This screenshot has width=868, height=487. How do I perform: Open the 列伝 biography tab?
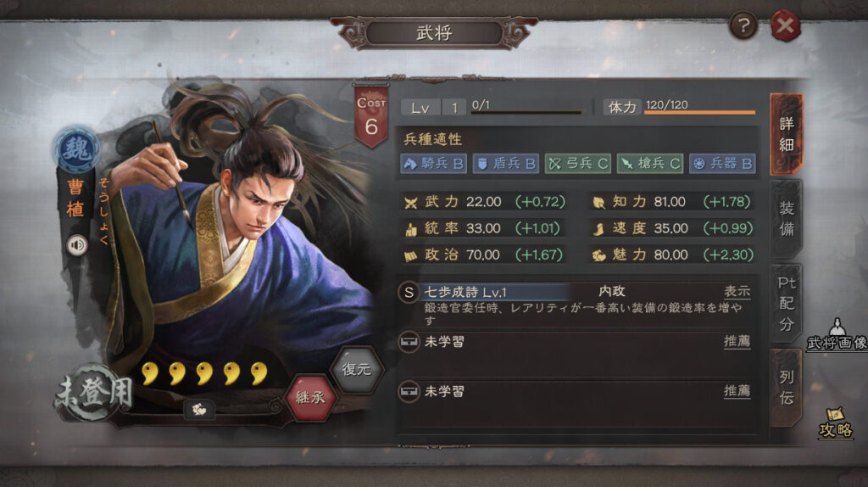tap(786, 387)
